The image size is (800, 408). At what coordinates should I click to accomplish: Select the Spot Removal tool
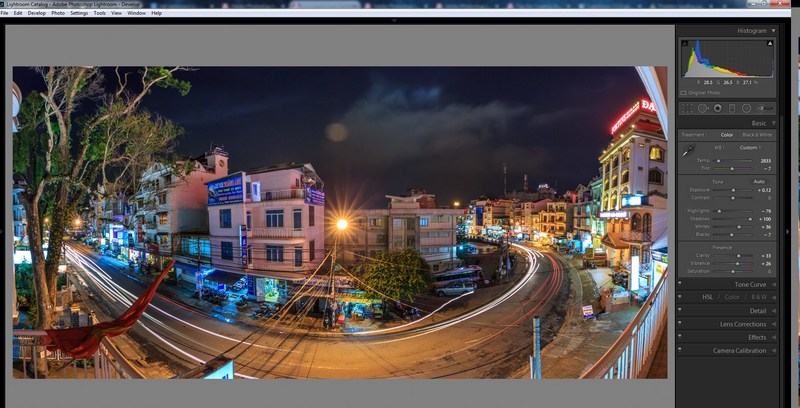click(702, 108)
